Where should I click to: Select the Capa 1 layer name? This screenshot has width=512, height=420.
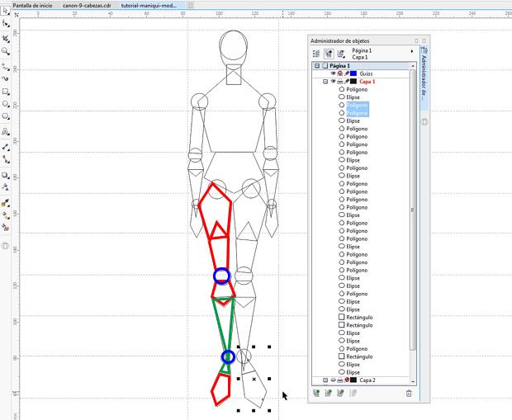(367, 82)
